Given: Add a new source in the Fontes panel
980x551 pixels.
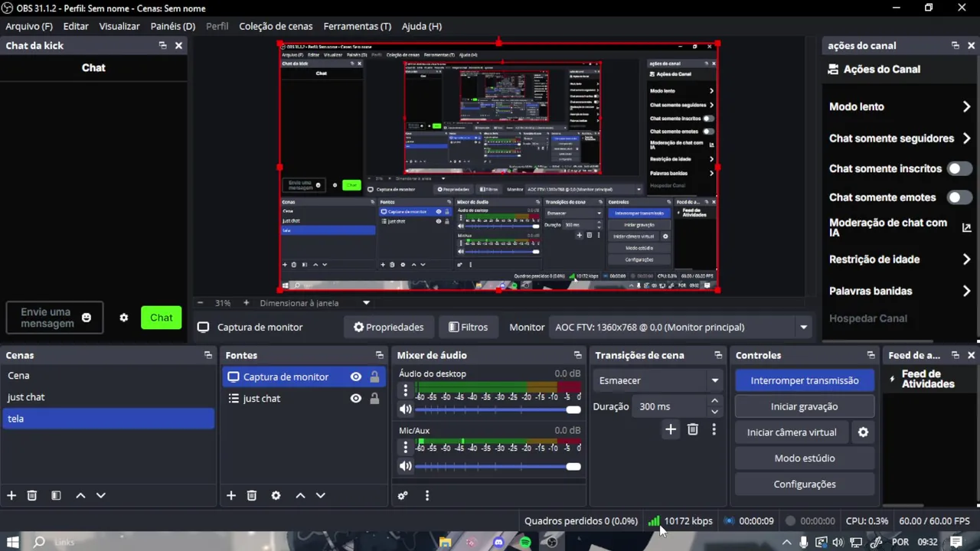Looking at the screenshot, I should click(x=231, y=495).
